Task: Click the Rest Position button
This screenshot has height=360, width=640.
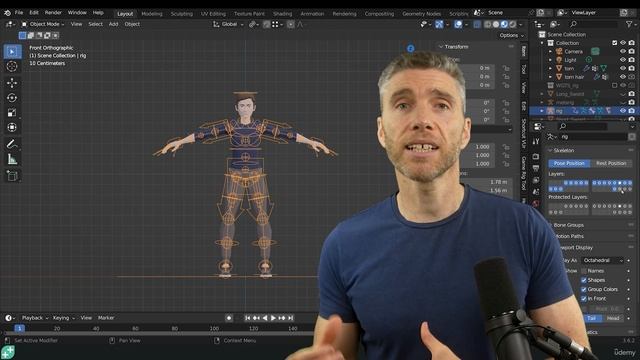Action: click(x=611, y=163)
